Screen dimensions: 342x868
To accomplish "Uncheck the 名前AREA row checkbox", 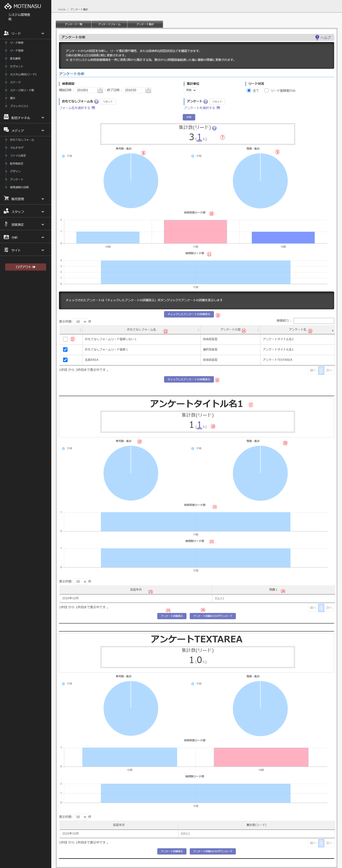I will [65, 360].
